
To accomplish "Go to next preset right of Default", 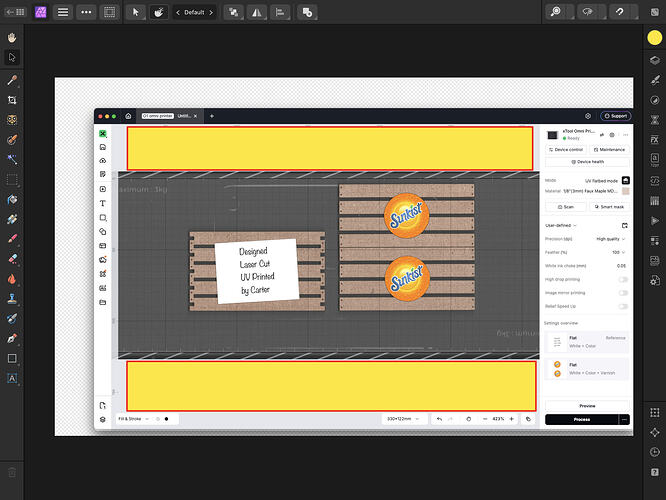I will coord(211,12).
